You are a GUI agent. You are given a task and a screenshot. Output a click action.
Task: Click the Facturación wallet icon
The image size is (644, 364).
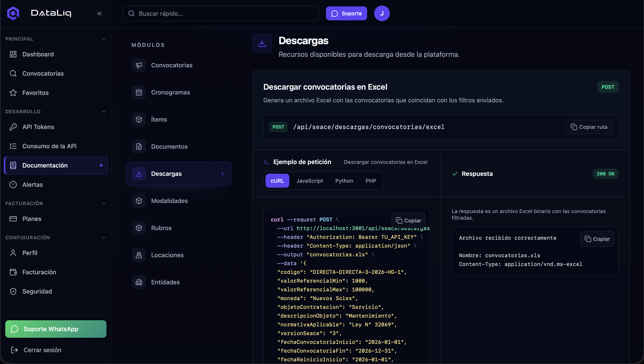[x=13, y=272]
